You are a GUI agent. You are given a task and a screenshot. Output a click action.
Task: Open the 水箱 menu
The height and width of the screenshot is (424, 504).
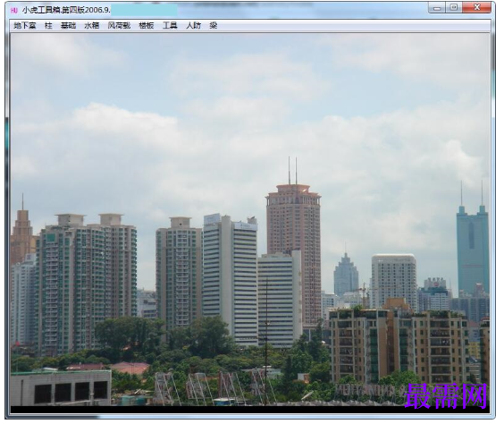[92, 26]
